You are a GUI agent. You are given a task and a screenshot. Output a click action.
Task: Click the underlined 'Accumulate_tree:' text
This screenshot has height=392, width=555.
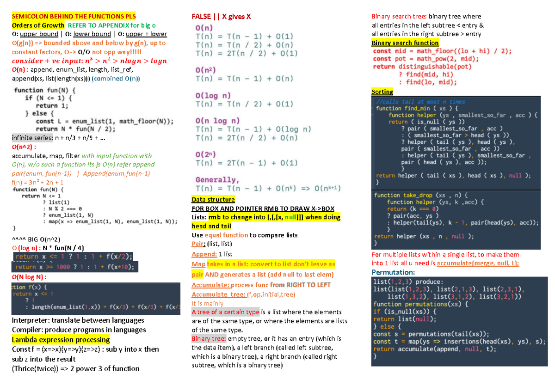(219, 294)
